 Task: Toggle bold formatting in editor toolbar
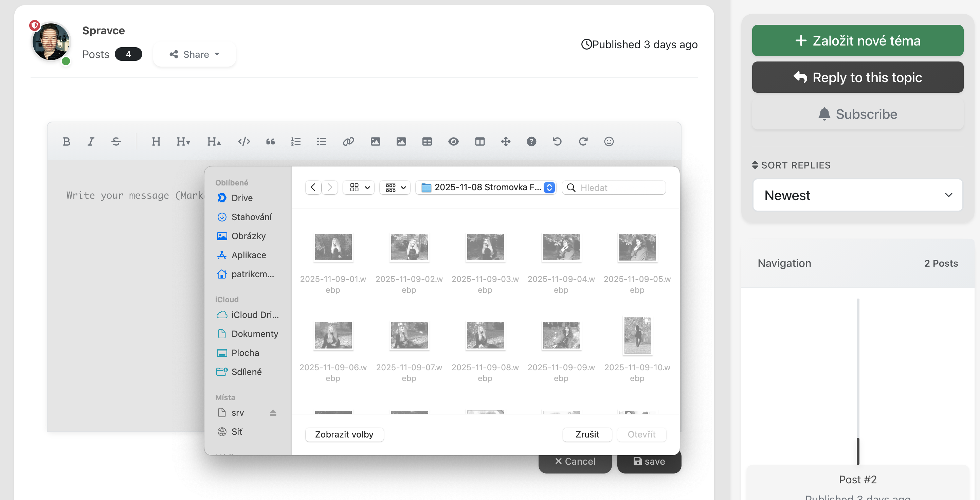coord(66,142)
